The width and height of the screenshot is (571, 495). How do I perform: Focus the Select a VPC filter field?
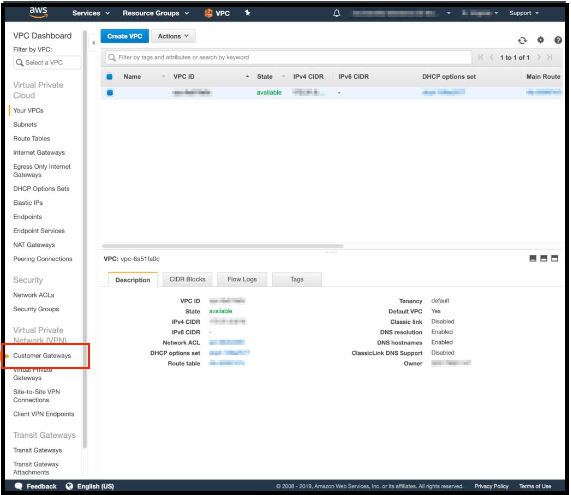pos(47,62)
